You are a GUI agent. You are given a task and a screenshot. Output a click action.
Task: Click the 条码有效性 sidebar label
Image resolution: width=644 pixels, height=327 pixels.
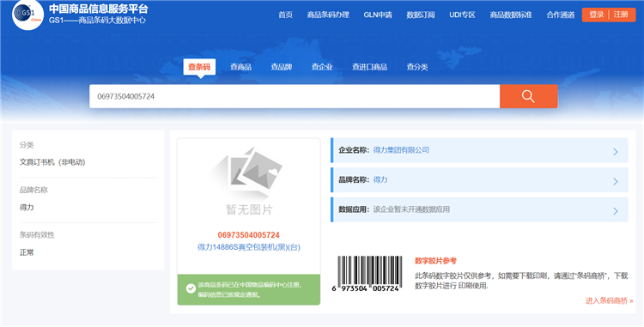37,234
